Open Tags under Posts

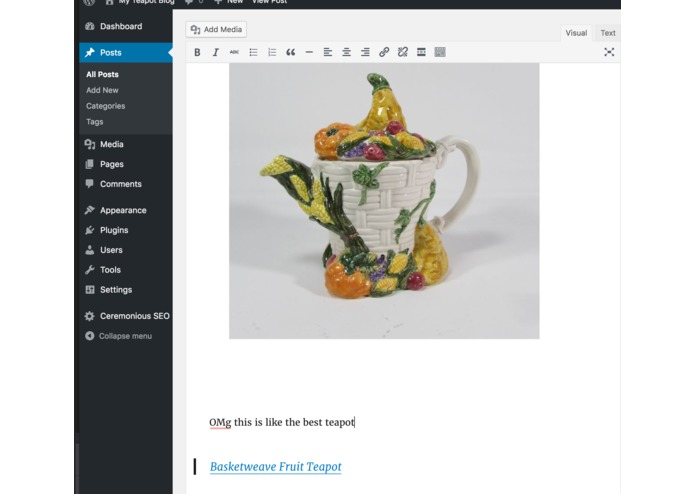click(94, 122)
